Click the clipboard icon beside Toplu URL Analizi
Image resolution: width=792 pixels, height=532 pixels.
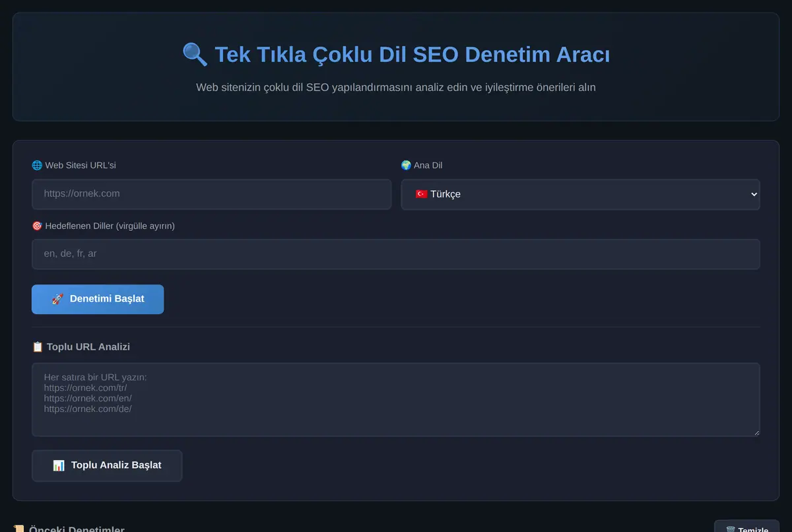click(x=38, y=347)
